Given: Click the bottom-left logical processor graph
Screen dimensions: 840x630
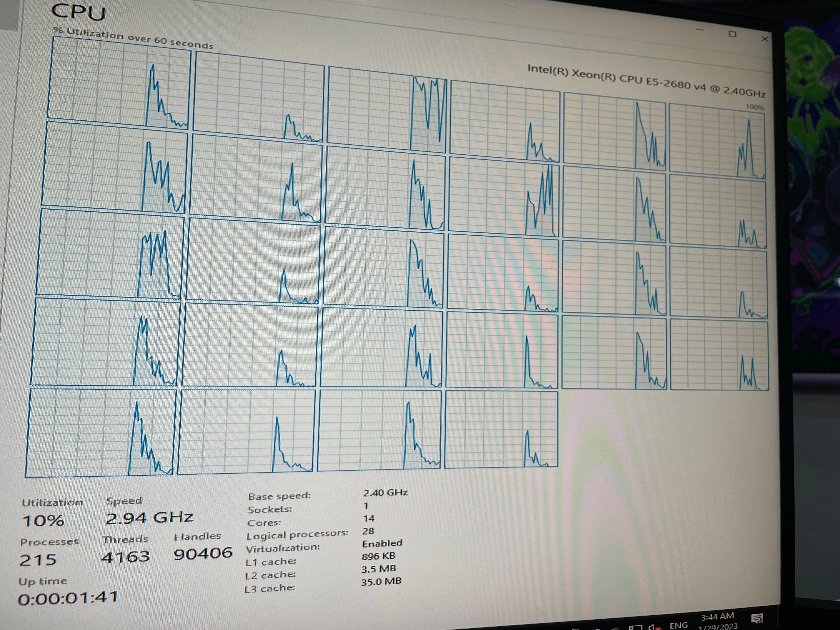Looking at the screenshot, I should pyautogui.click(x=101, y=433).
